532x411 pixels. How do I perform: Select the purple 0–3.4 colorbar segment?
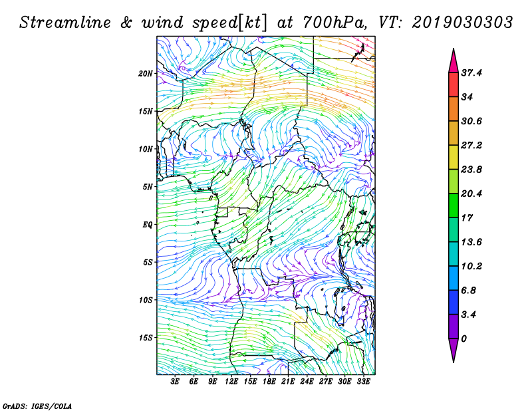[x=454, y=327]
